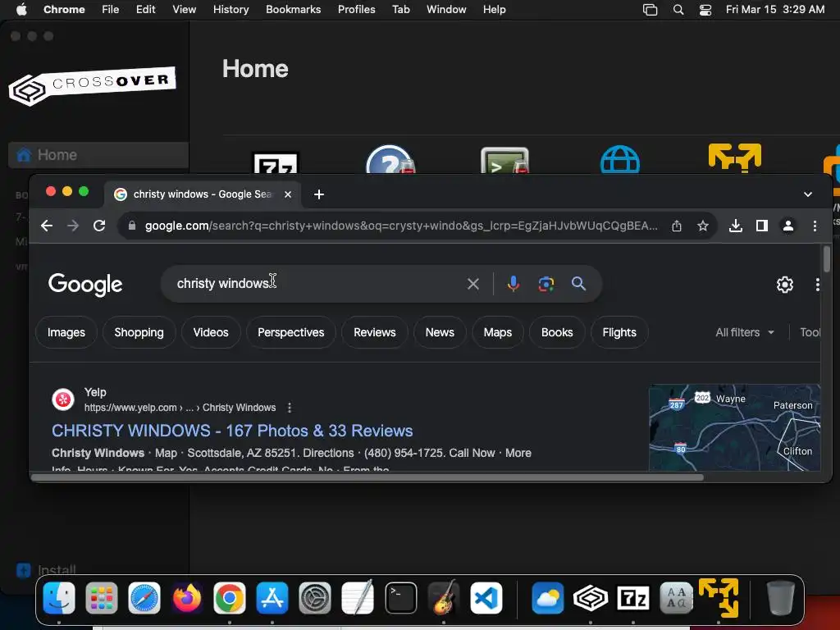Filter results by Videos
The height and width of the screenshot is (630, 840).
pos(211,332)
